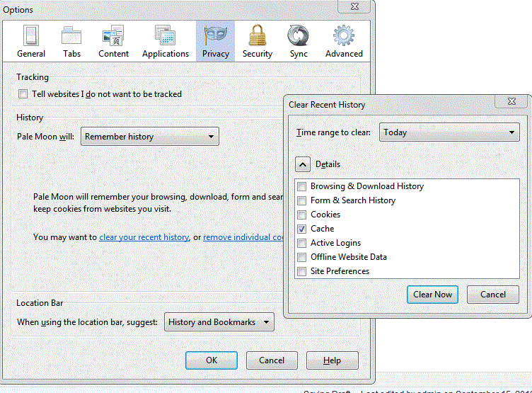The height and width of the screenshot is (393, 532).
Task: Follow 'clear your recent history' link
Action: [x=144, y=237]
